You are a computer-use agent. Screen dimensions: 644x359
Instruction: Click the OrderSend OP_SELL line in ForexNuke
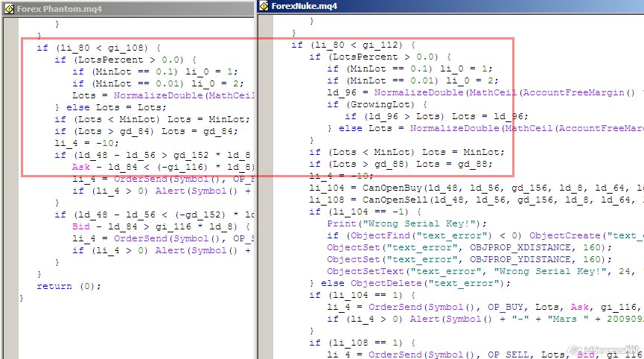pos(485,354)
